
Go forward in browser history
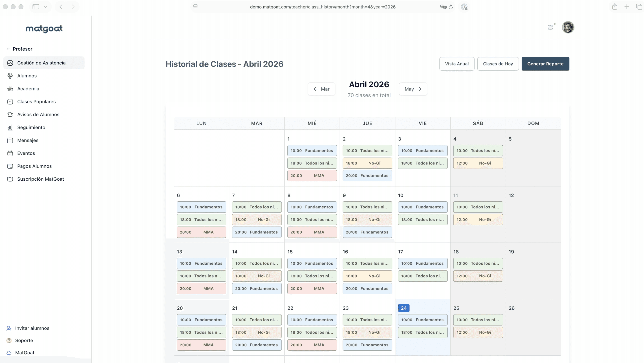pos(73,7)
